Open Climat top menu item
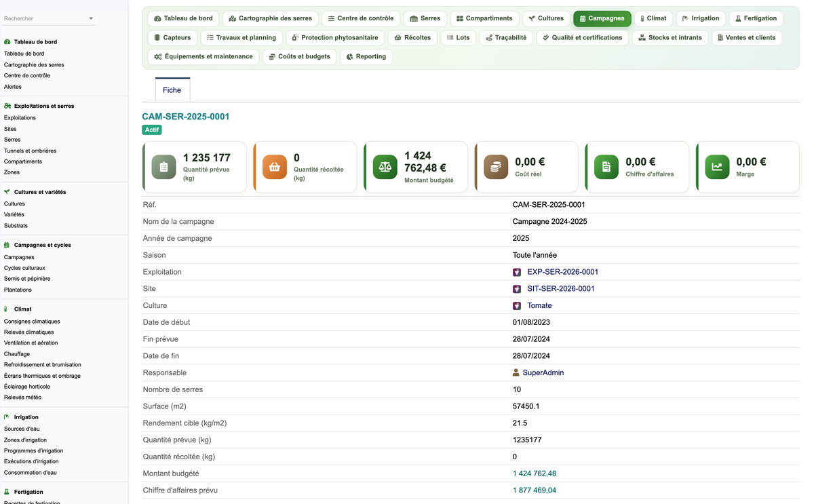This screenshot has height=504, width=814. coord(654,18)
